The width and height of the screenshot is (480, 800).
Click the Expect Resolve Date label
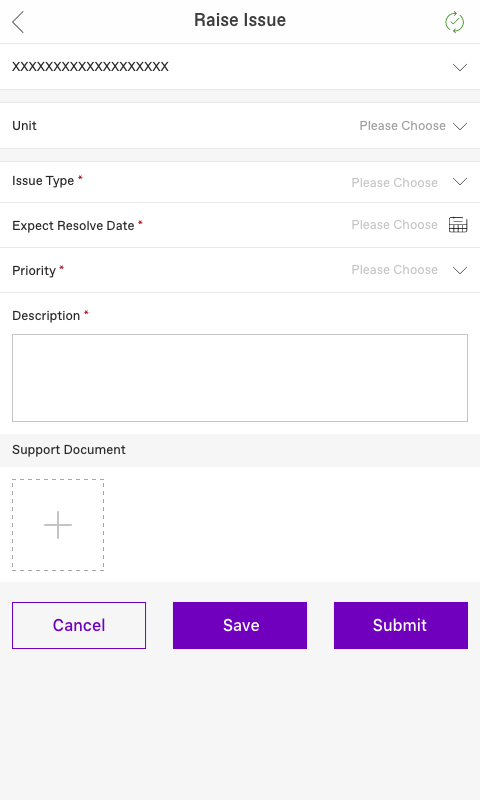[x=73, y=226]
